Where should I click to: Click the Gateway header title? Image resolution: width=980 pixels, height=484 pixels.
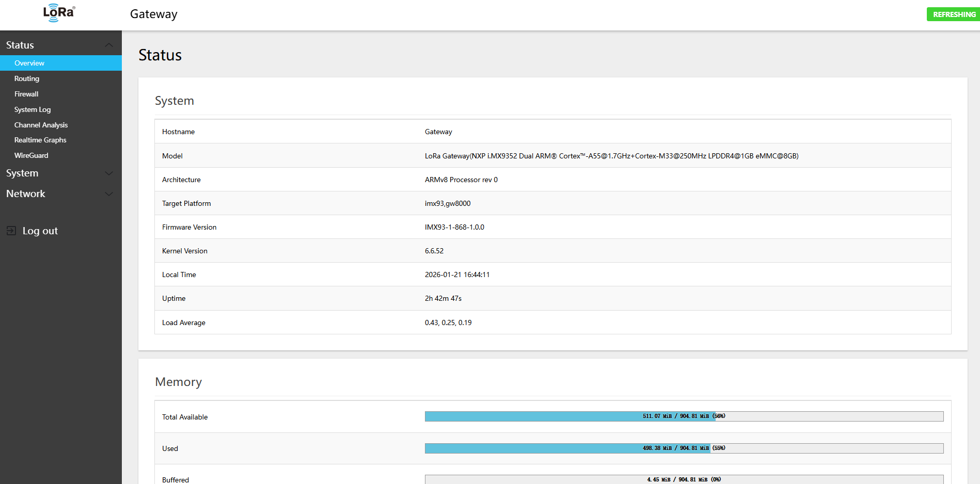(x=153, y=14)
